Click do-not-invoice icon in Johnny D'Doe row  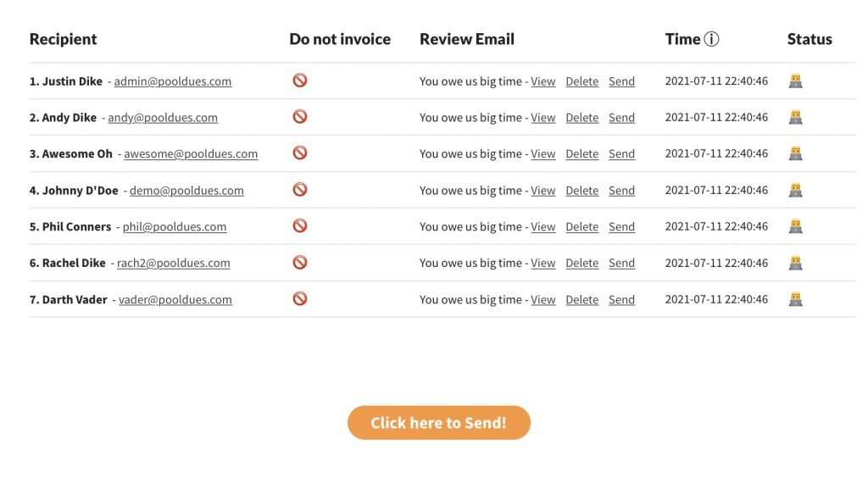[299, 190]
